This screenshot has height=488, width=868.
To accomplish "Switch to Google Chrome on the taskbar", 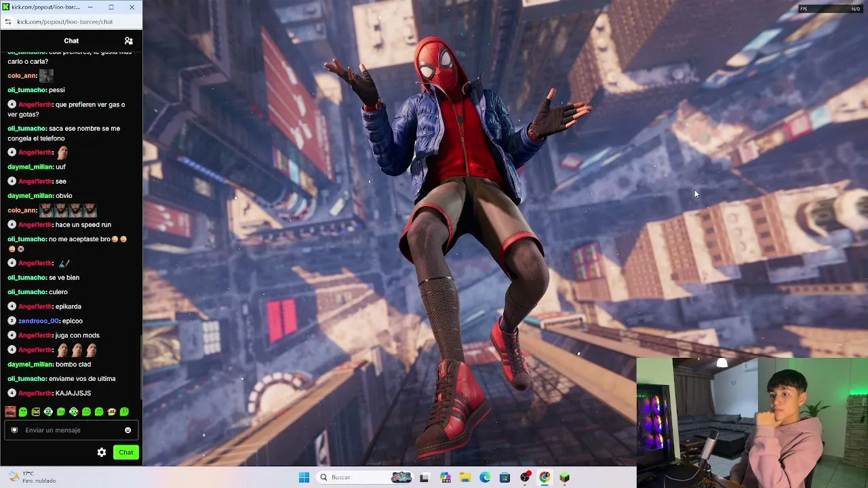I will coord(545,477).
